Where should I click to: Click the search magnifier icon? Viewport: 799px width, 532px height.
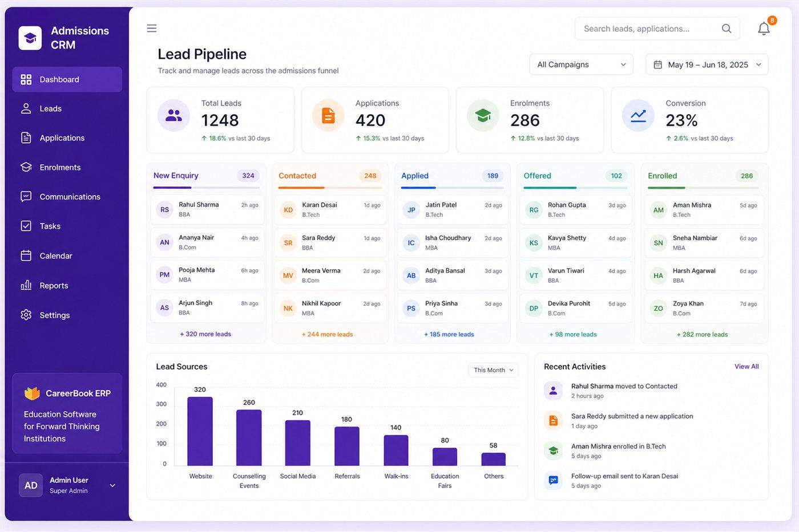(727, 29)
